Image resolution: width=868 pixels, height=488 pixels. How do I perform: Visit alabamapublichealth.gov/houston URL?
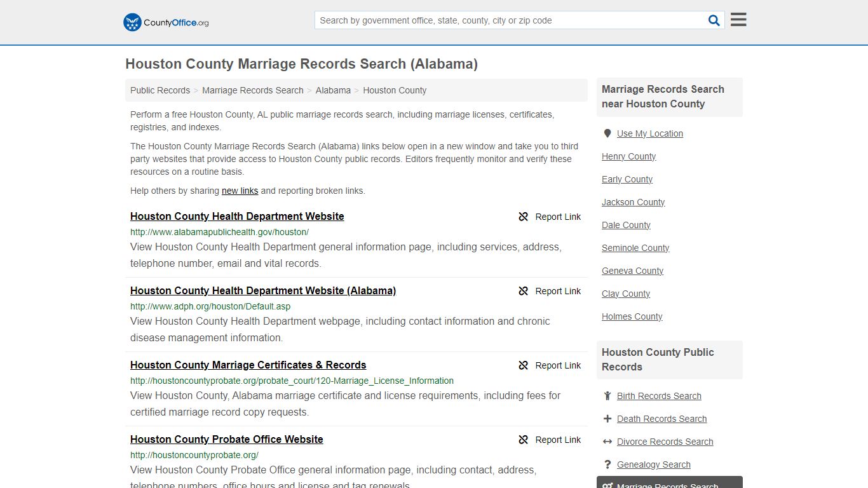pyautogui.click(x=219, y=232)
